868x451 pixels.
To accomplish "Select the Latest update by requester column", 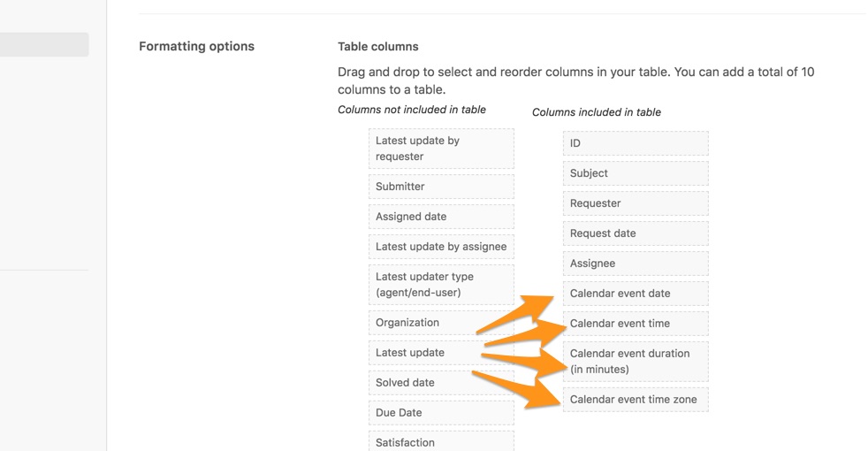I will coord(441,149).
